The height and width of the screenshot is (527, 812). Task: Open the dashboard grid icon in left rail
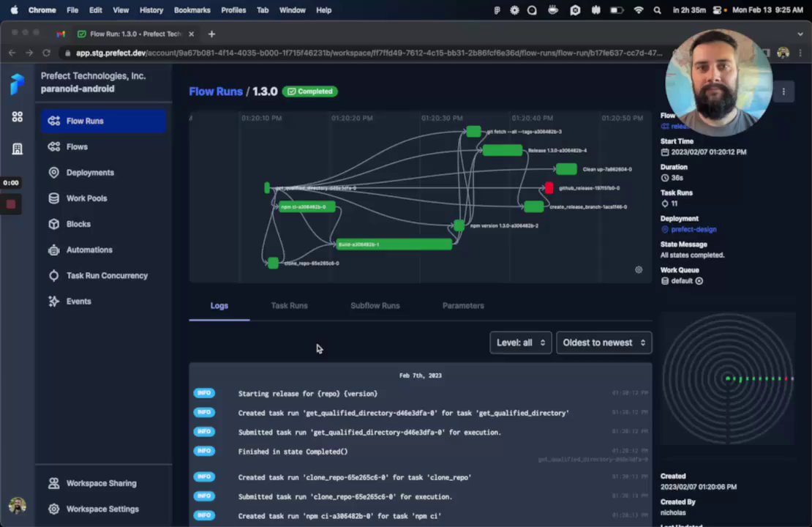coord(17,117)
